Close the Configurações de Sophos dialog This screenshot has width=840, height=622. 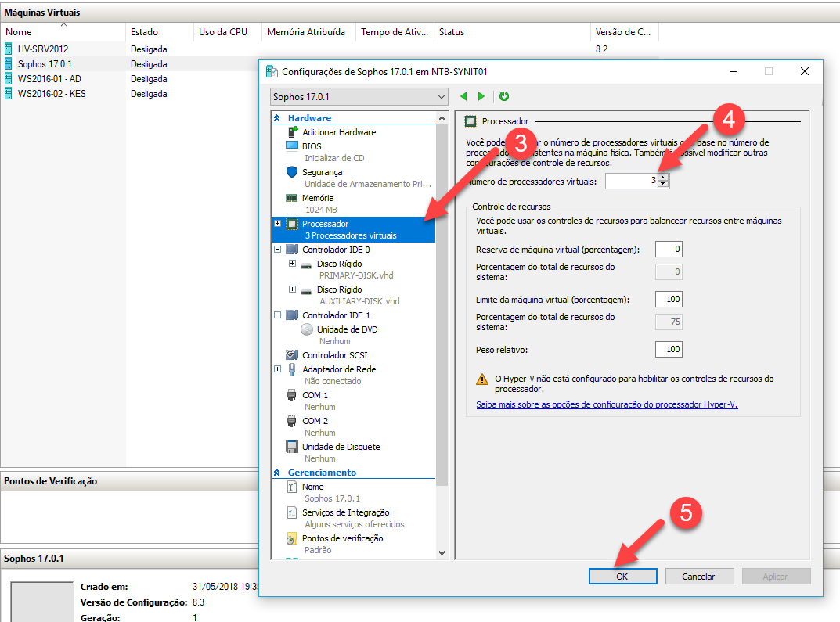[x=804, y=71]
